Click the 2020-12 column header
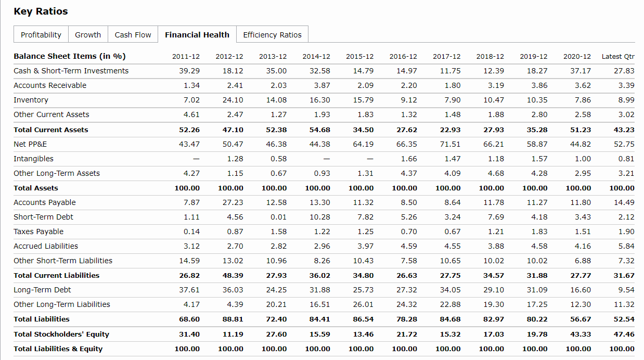Screen dimensions: 644x360 coord(577,56)
